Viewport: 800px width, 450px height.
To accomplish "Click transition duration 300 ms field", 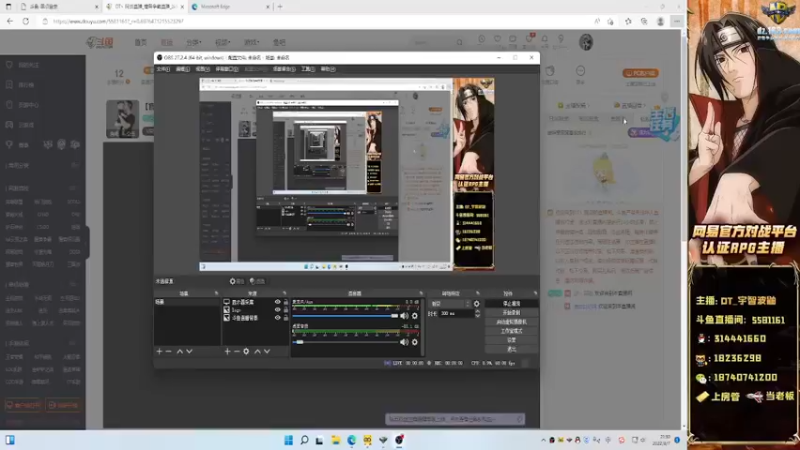I will [456, 313].
